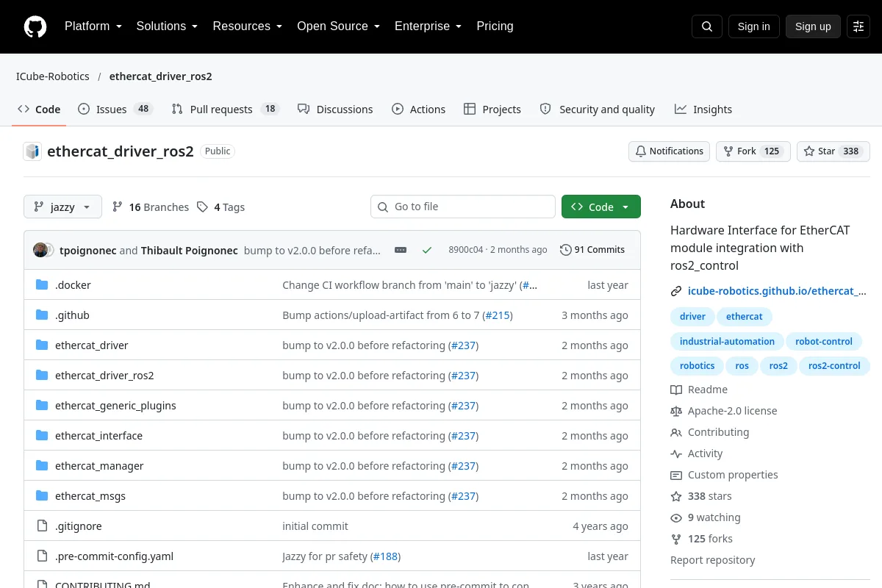Click the Custom properties note icon
The width and height of the screenshot is (882, 588).
676,475
